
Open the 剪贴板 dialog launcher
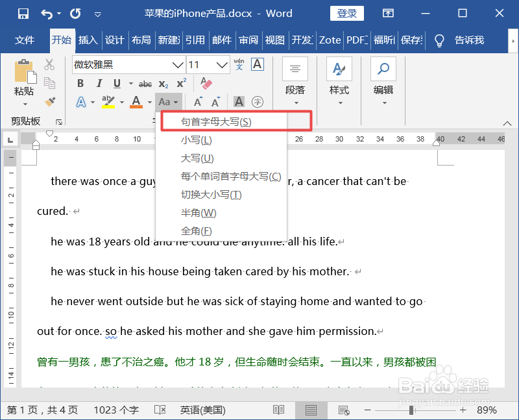(x=59, y=122)
